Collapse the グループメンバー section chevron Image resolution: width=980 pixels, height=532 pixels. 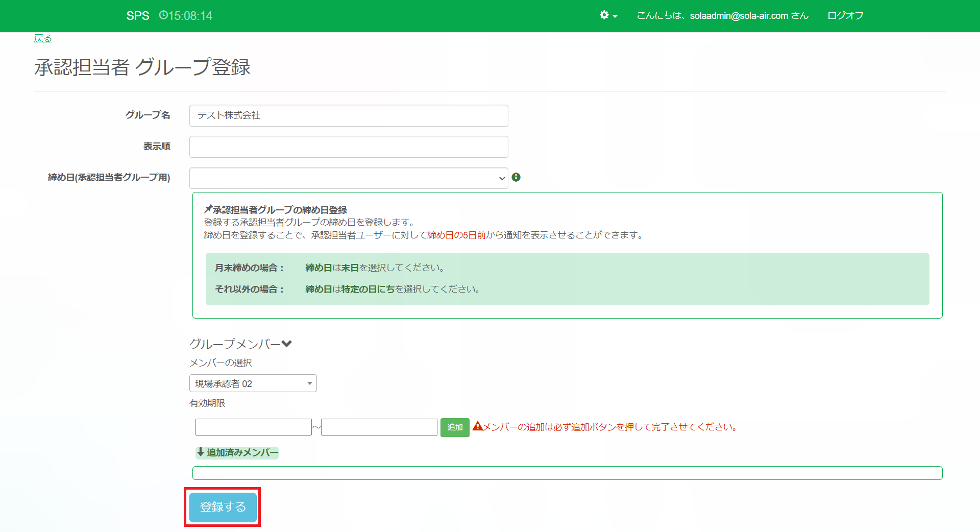coord(286,344)
